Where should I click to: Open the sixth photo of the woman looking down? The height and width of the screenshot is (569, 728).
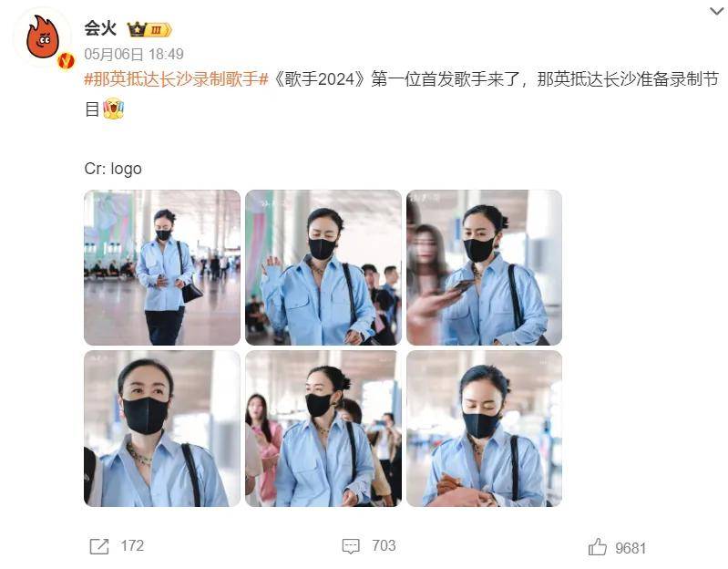[484, 429]
